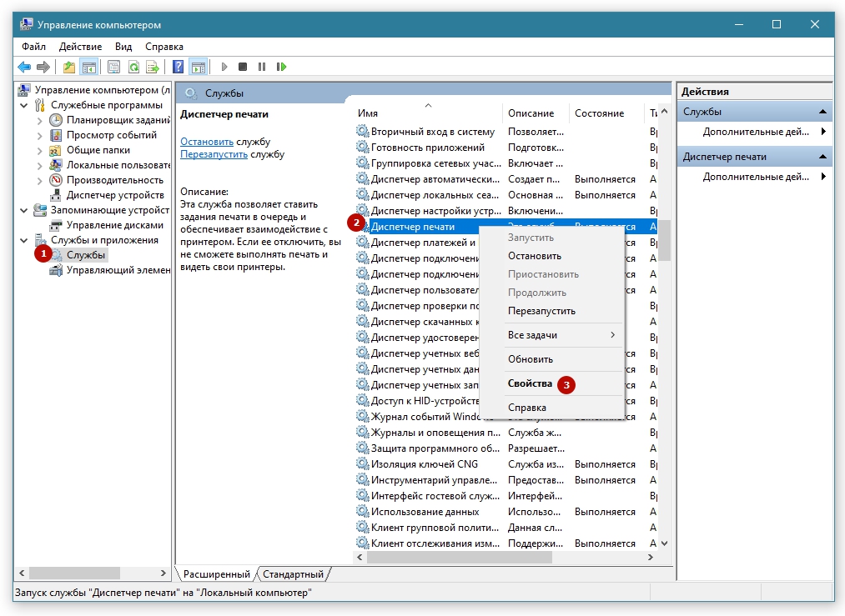Choose Остановить in the context menu
Screen dimensions: 845x616
point(552,256)
